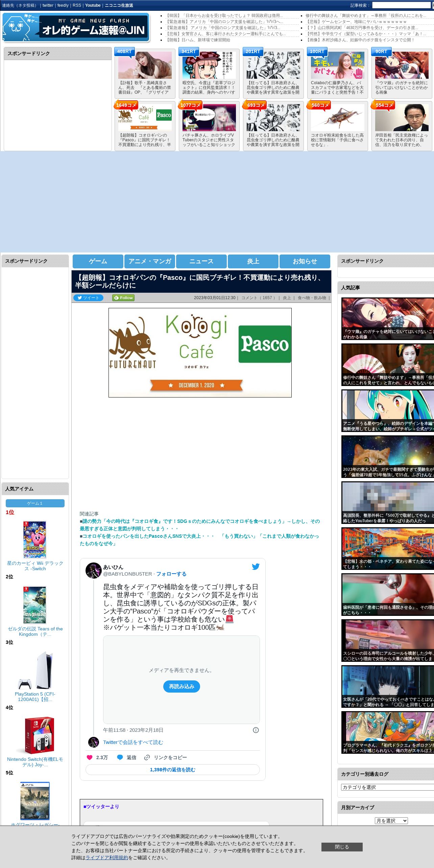Open popular article 水の都・ベネチア thumbnail

(388, 549)
